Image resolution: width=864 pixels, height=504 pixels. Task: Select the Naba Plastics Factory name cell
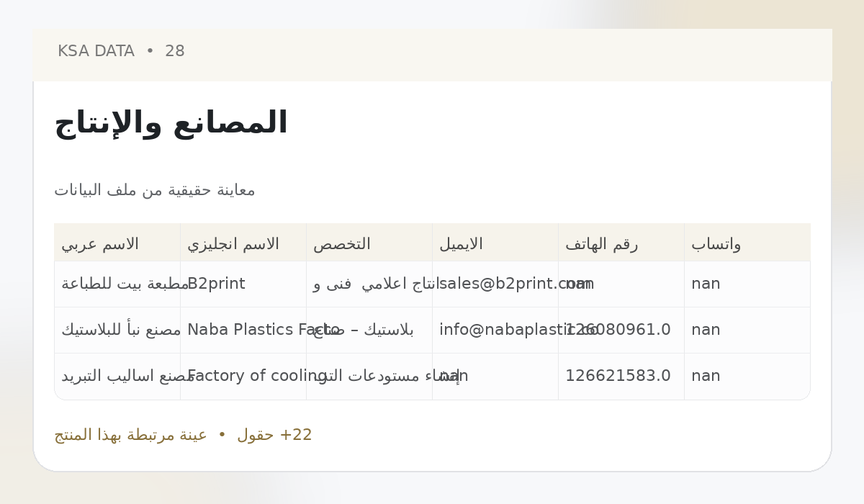click(243, 330)
